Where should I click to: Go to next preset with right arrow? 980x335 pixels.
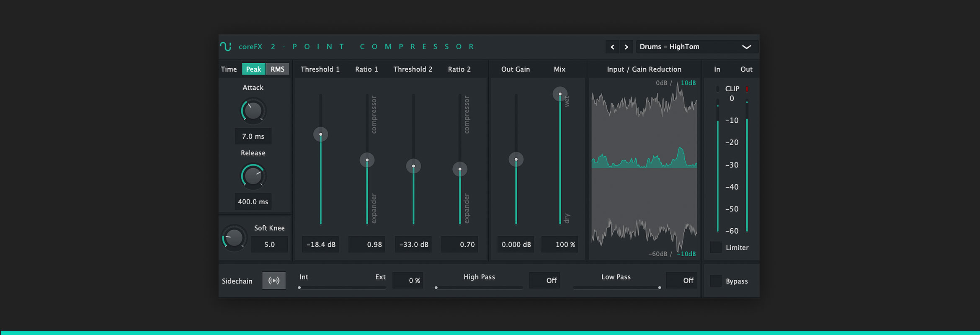(626, 47)
